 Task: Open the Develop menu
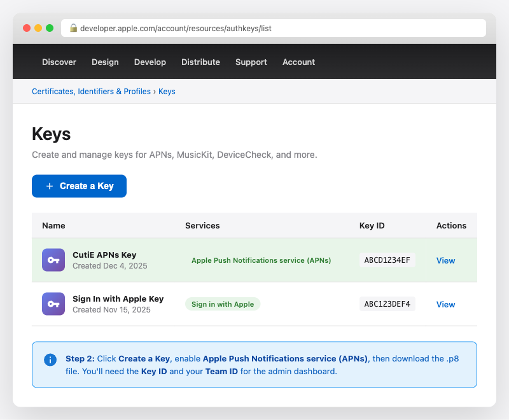150,62
